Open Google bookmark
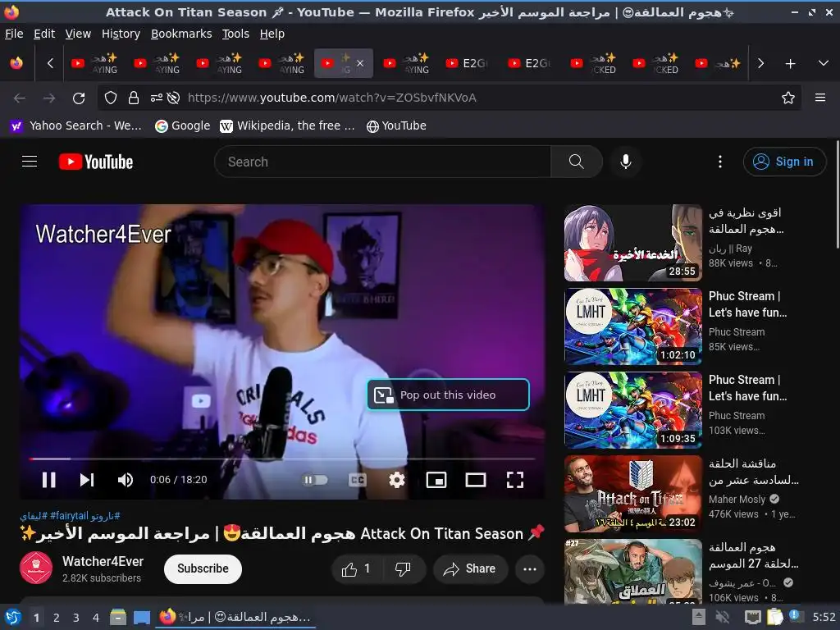Image resolution: width=840 pixels, height=630 pixels. pos(182,126)
